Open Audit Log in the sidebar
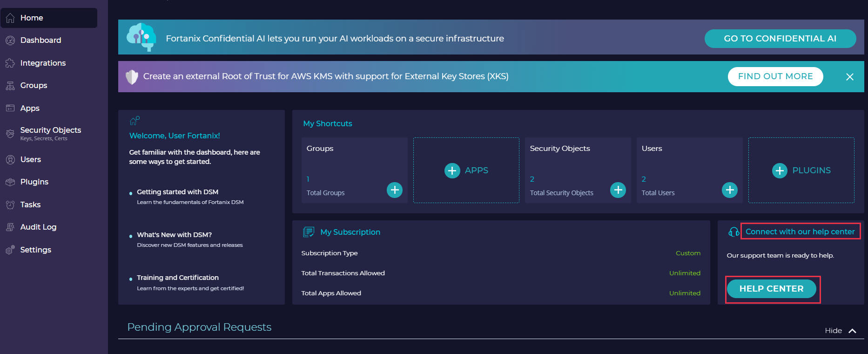868x354 pixels. pos(38,227)
